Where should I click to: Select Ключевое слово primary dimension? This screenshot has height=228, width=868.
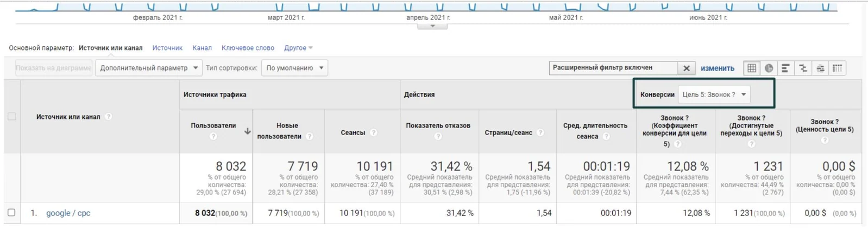click(248, 48)
